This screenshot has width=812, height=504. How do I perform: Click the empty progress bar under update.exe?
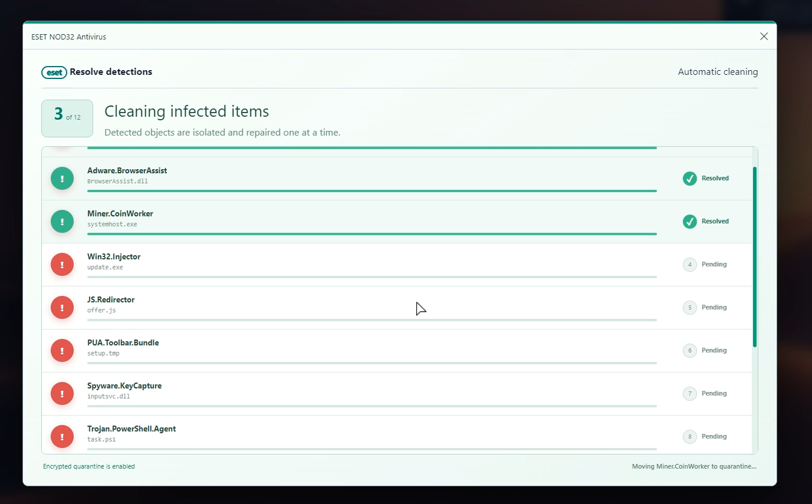(x=372, y=277)
